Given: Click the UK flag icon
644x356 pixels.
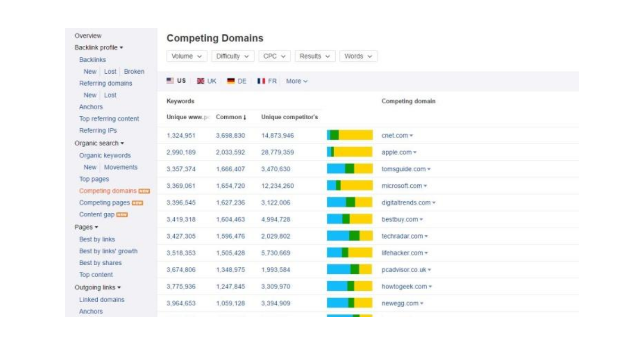Looking at the screenshot, I should 201,81.
